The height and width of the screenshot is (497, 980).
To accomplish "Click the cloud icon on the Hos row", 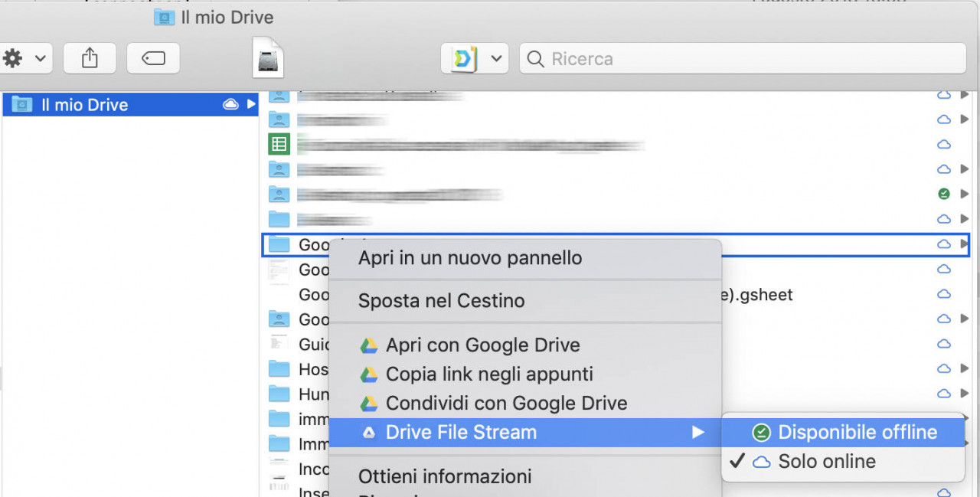I will coord(944,369).
